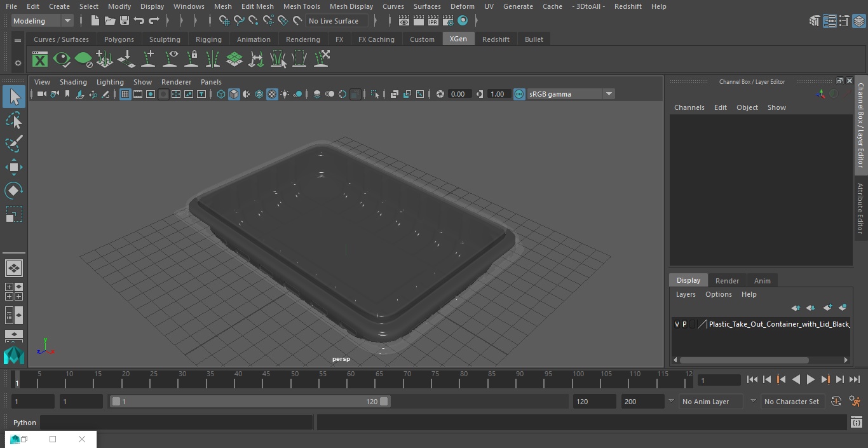
Task: Click the Save Scene icon
Action: coord(124,21)
